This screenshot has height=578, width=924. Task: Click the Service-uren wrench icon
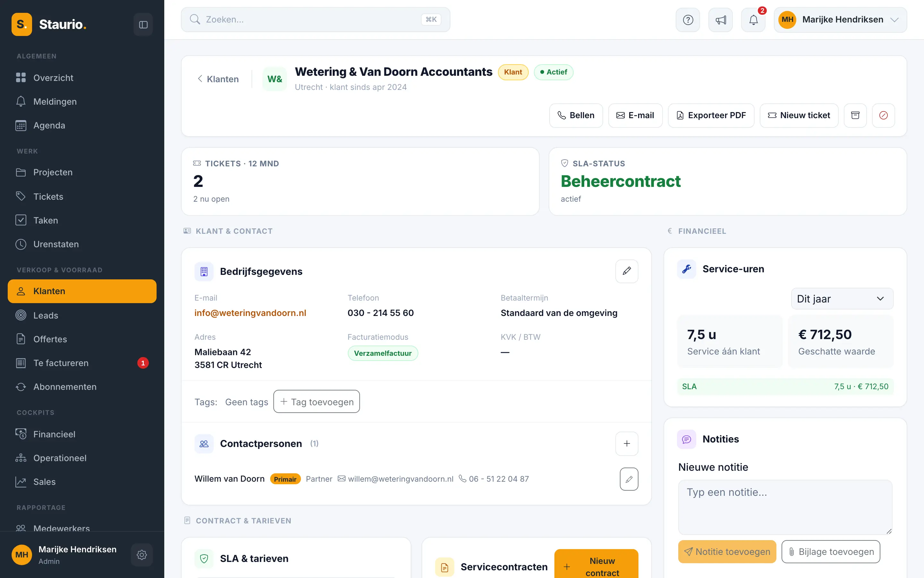coord(687,269)
